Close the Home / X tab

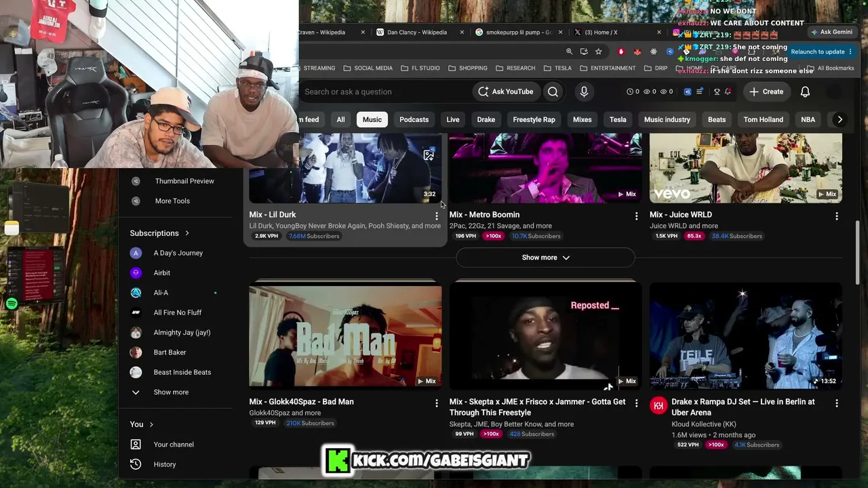coord(659,32)
